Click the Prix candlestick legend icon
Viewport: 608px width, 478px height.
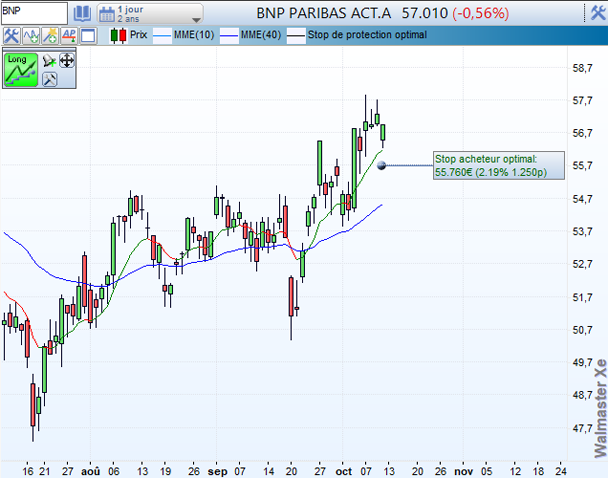click(118, 36)
